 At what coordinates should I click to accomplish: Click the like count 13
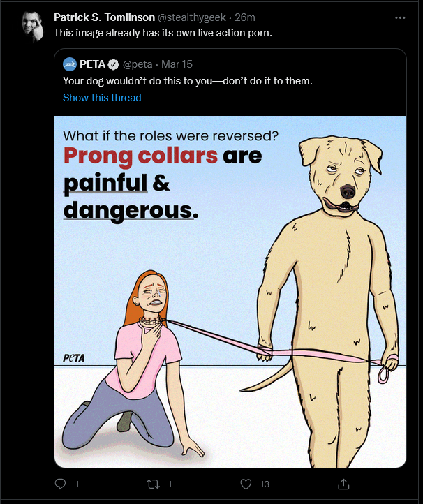coord(265,484)
